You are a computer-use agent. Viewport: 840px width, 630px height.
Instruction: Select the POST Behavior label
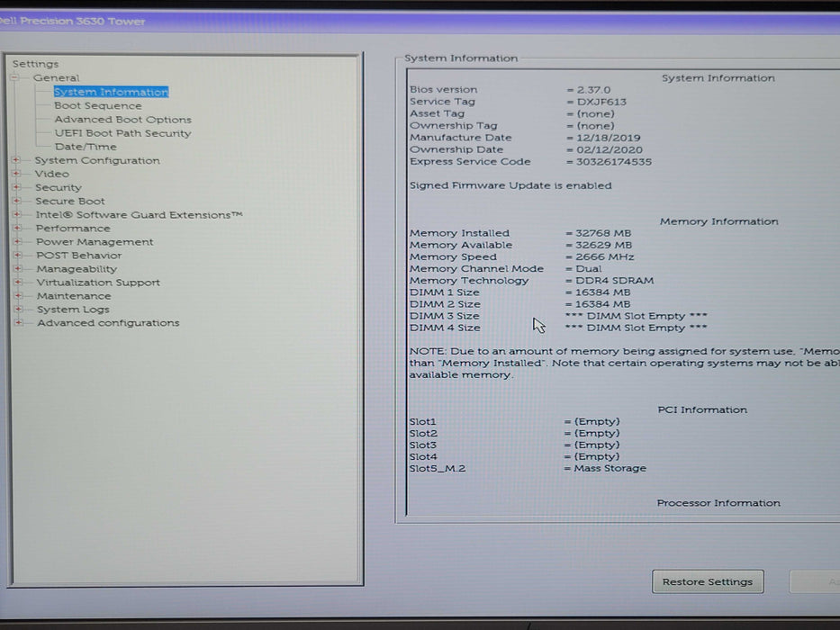pyautogui.click(x=79, y=256)
